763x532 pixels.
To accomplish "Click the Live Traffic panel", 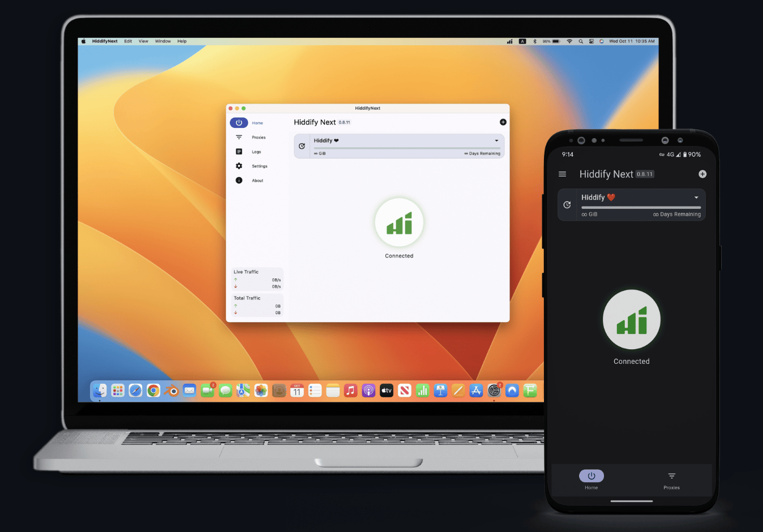I will [257, 279].
